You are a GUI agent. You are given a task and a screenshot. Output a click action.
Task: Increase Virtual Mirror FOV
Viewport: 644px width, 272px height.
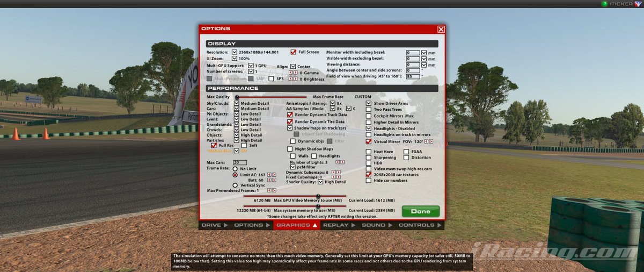(431, 142)
